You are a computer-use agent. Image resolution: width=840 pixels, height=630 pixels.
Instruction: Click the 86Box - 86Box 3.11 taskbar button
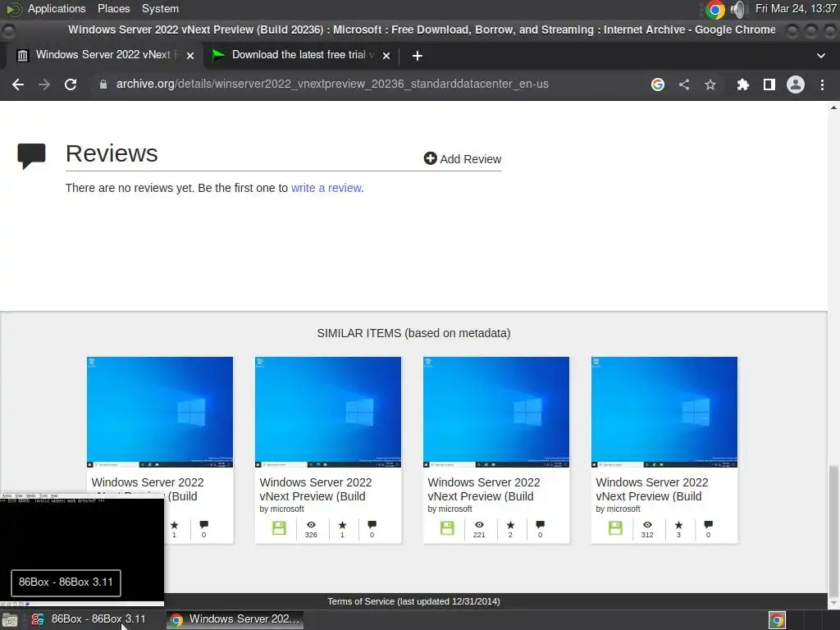click(x=89, y=619)
